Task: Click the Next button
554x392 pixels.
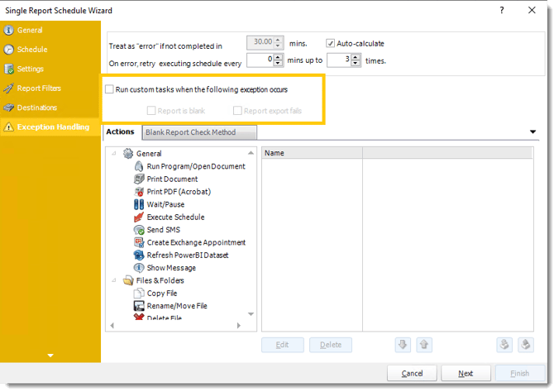Action: click(x=465, y=373)
